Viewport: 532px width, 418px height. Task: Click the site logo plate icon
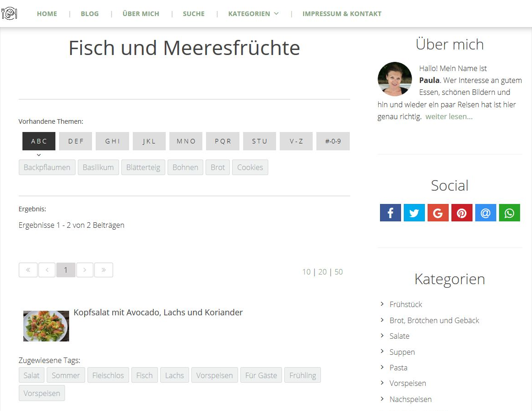click(x=9, y=14)
